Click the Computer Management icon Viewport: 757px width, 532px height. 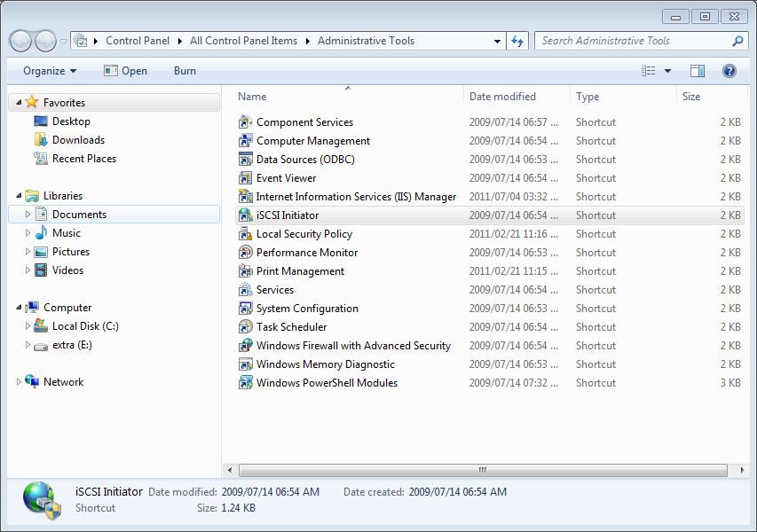click(x=245, y=141)
